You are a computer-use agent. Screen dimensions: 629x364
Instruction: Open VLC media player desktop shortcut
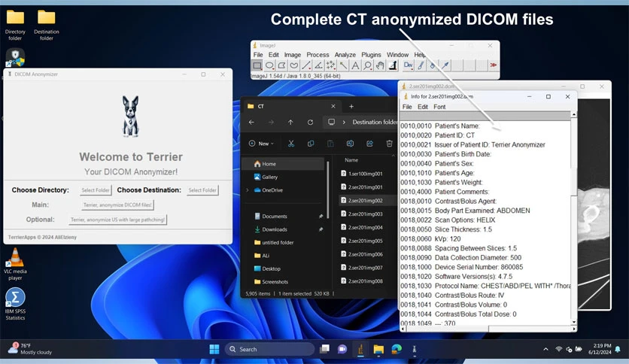15,264
